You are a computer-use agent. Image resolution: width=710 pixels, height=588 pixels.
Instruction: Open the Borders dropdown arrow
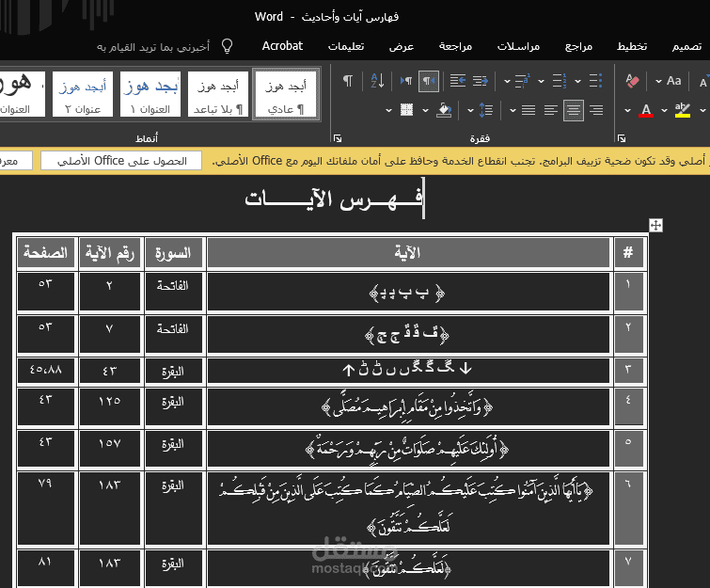click(x=388, y=110)
